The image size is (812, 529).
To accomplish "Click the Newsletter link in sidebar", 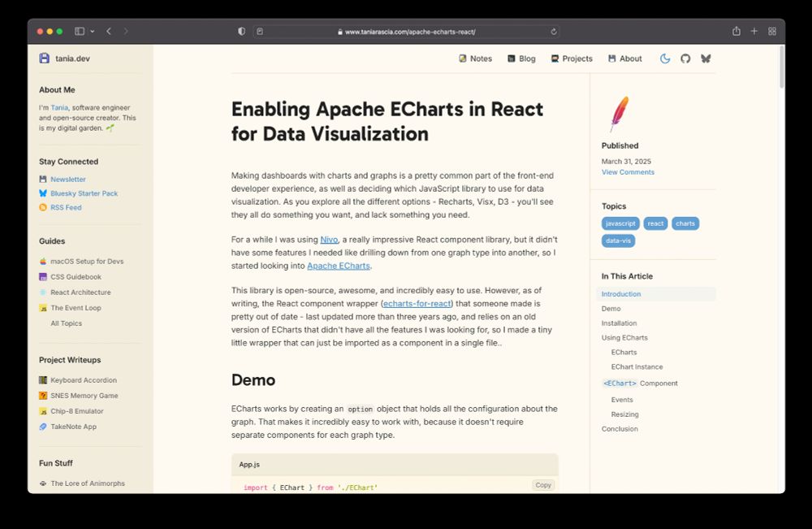I will click(68, 180).
